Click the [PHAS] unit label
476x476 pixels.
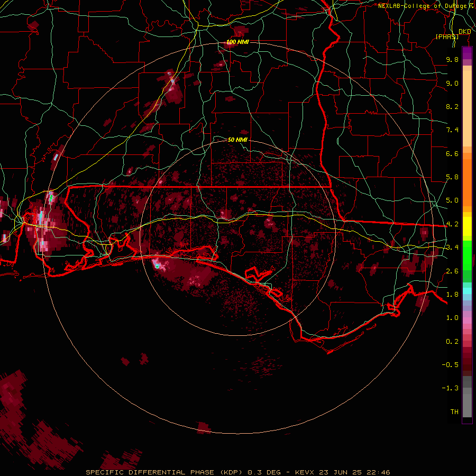(447, 36)
